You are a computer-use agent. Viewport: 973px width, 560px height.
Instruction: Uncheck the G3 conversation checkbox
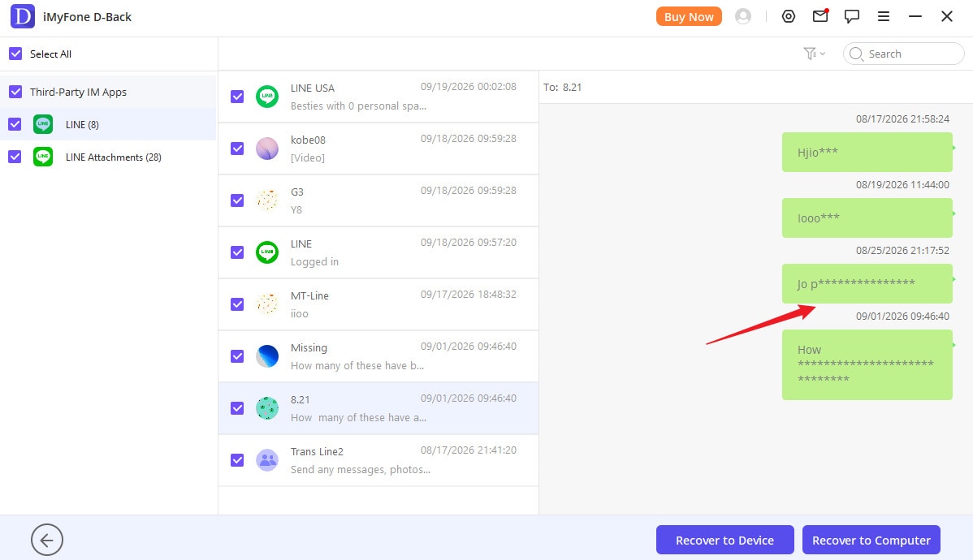[x=237, y=200]
